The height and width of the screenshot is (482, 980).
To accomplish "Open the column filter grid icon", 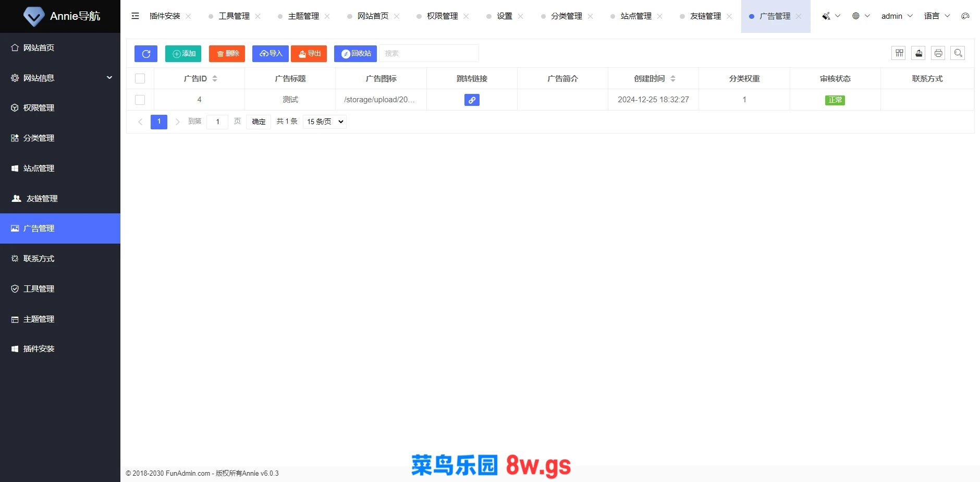I will tap(898, 53).
